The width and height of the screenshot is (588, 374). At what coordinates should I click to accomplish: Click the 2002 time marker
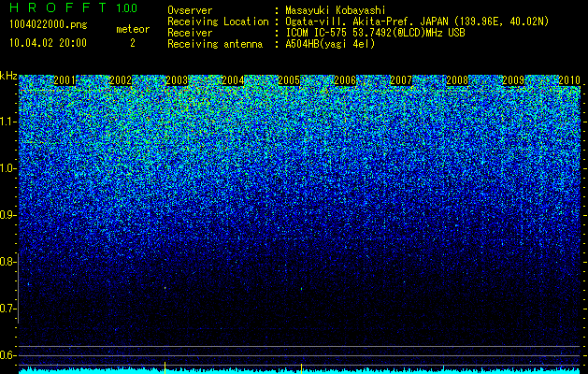pyautogui.click(x=121, y=80)
